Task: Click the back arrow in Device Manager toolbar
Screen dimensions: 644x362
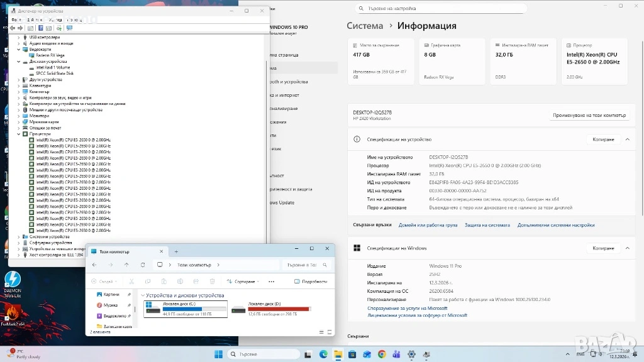Action: pyautogui.click(x=13, y=28)
